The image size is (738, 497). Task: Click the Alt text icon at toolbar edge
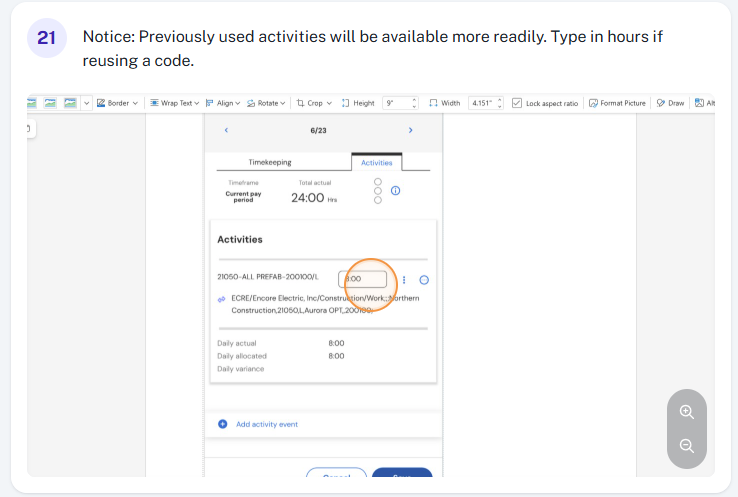point(699,103)
